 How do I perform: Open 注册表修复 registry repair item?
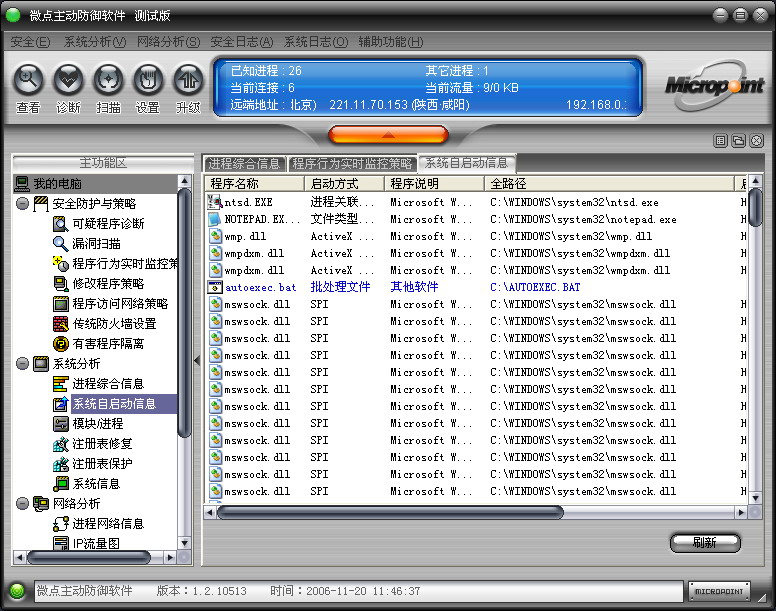pos(93,444)
